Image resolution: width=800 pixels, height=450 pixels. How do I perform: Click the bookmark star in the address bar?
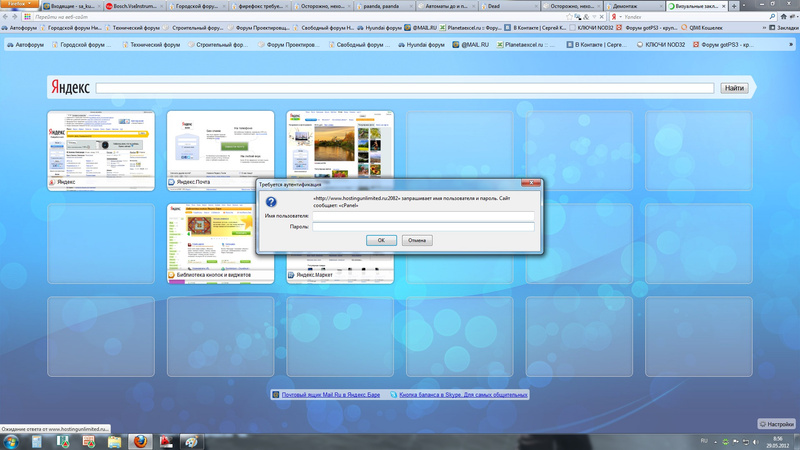click(x=569, y=17)
